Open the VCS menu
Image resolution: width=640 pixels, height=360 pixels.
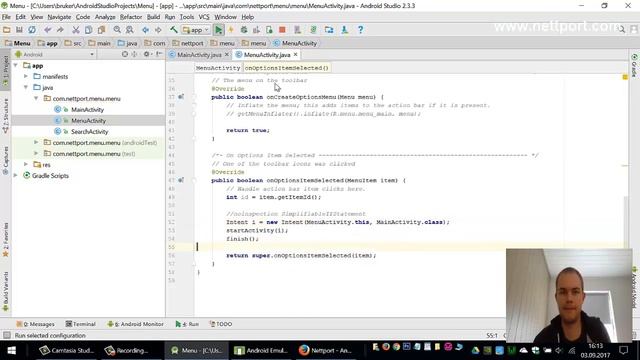(204, 17)
